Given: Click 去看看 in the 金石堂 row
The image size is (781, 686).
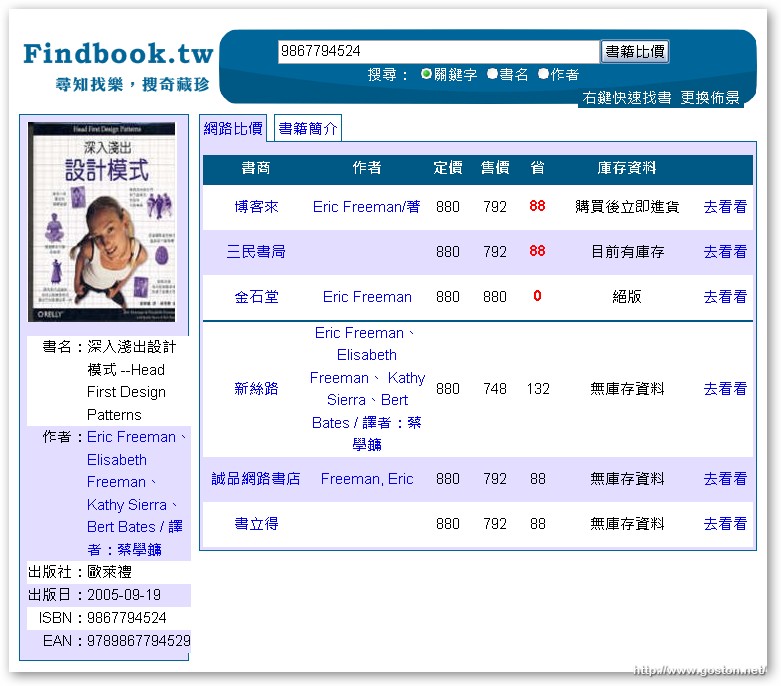Looking at the screenshot, I should tap(725, 297).
